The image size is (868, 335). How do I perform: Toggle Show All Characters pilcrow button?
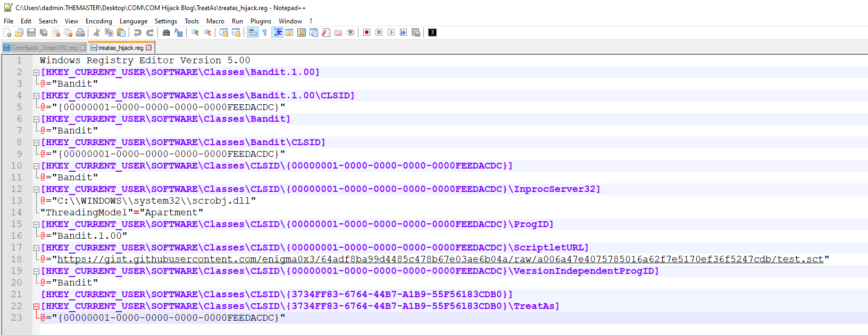(x=264, y=32)
